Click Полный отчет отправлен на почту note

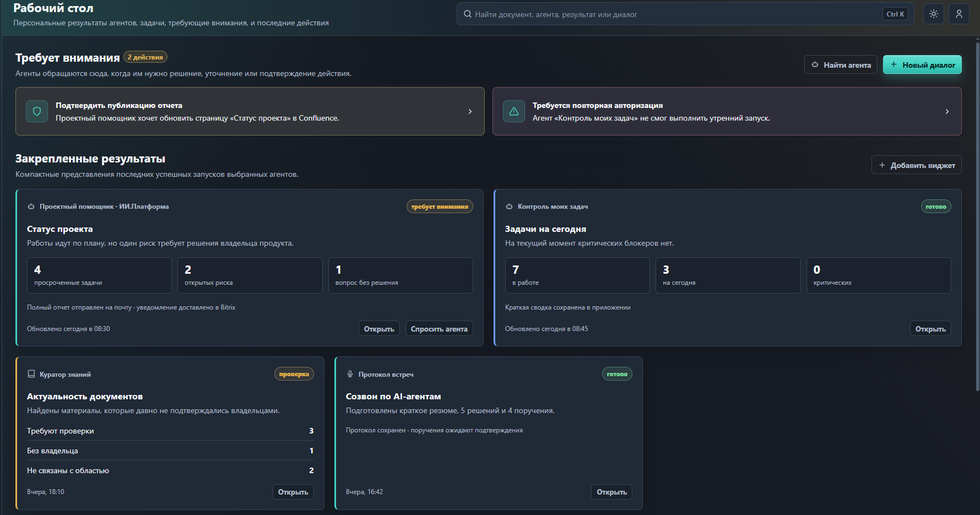tap(131, 307)
